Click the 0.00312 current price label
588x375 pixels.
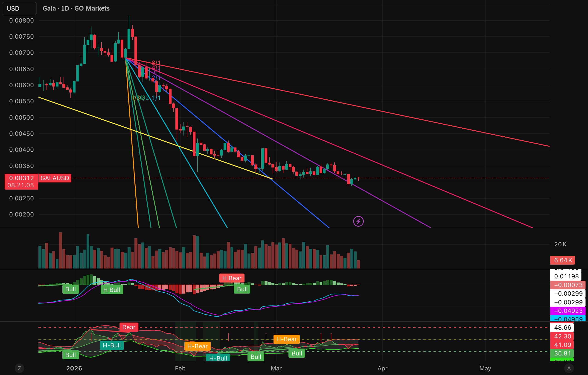tap(21, 178)
